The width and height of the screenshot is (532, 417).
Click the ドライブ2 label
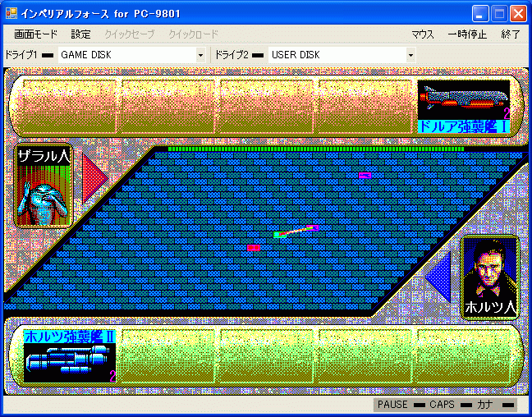232,55
